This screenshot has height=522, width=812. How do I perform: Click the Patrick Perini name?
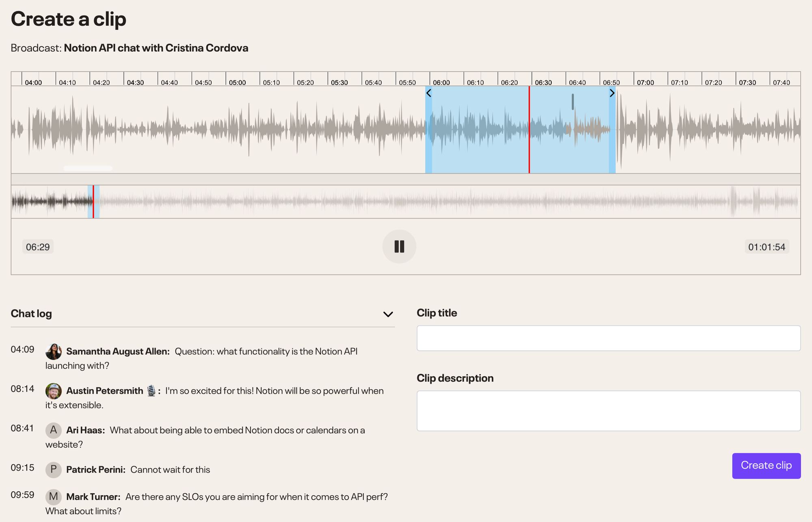click(x=96, y=470)
